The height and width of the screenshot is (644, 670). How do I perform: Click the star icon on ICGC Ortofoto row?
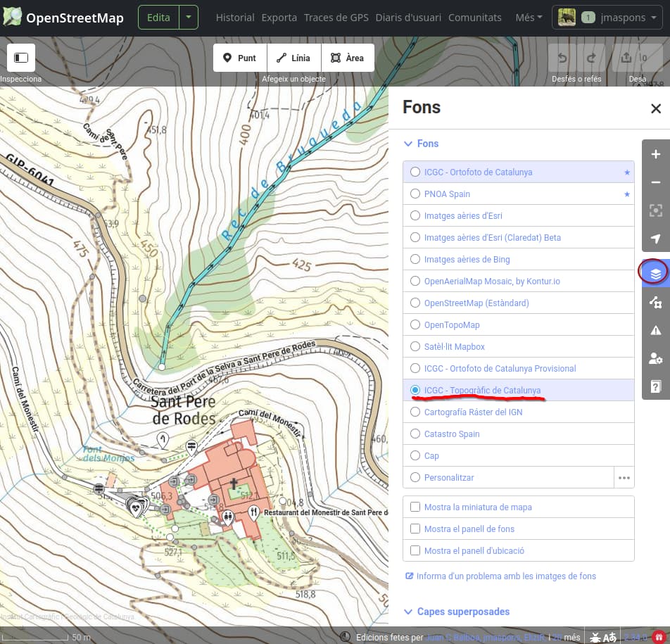[627, 172]
